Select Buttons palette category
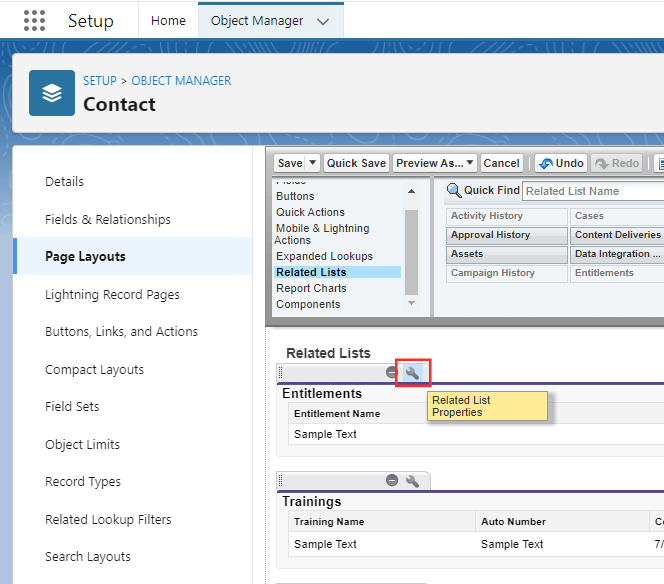This screenshot has width=664, height=584. click(x=295, y=196)
